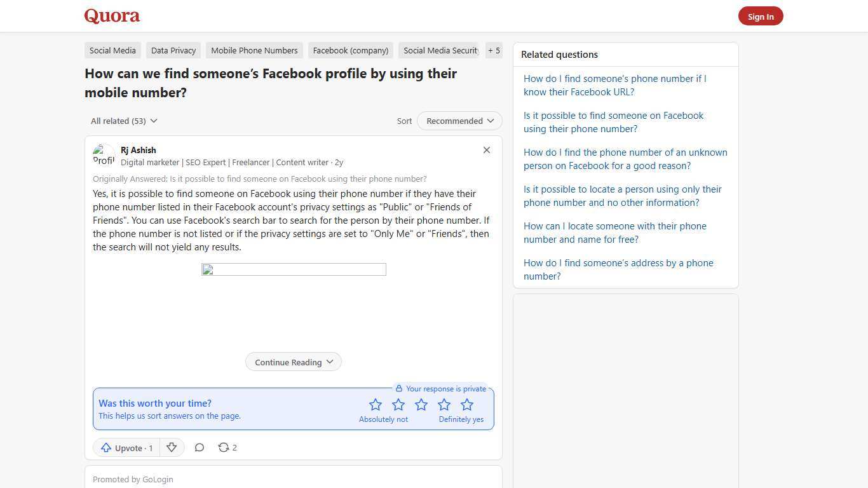The width and height of the screenshot is (868, 488).
Task: Click the Downvote icon
Action: [171, 447]
